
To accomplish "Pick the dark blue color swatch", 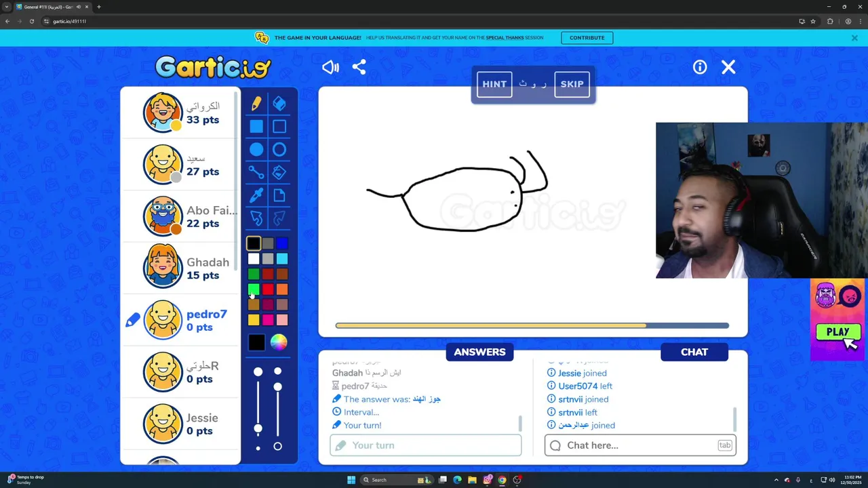I will click(282, 243).
